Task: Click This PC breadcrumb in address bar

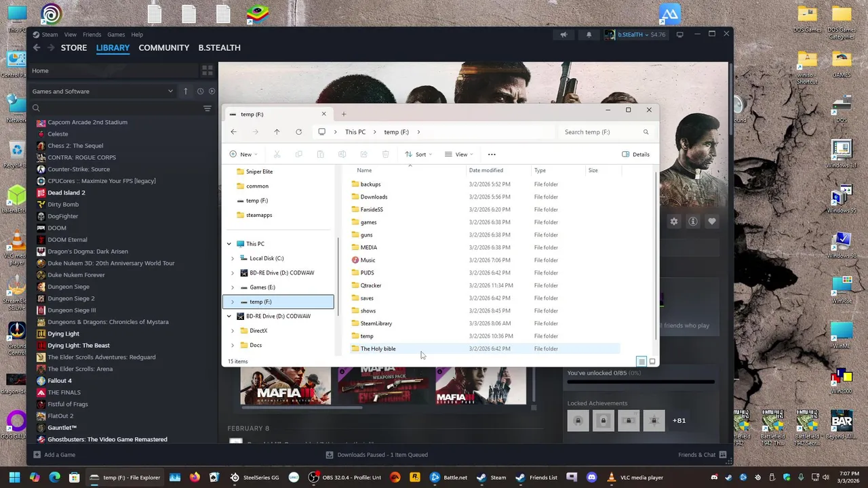Action: point(355,132)
